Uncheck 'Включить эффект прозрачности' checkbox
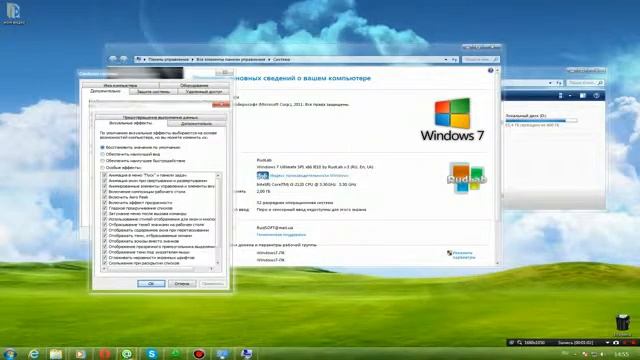Image resolution: width=640 pixels, height=360 pixels. (105, 202)
